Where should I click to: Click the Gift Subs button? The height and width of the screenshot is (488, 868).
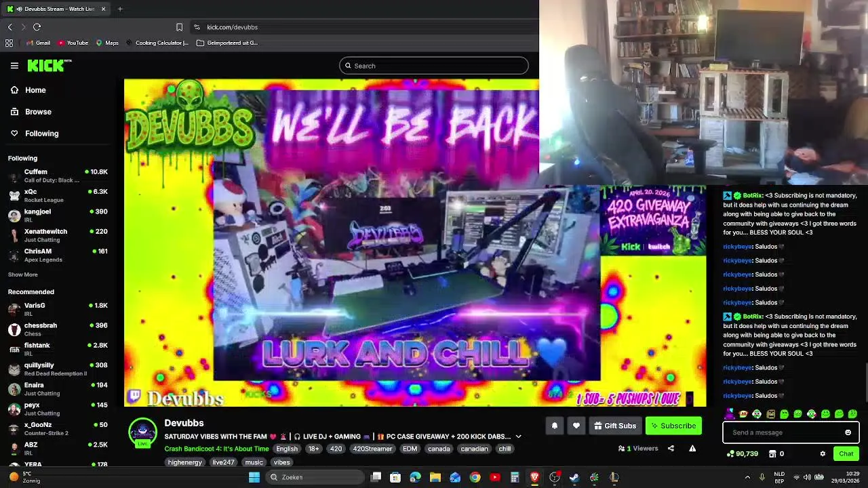[x=615, y=426]
